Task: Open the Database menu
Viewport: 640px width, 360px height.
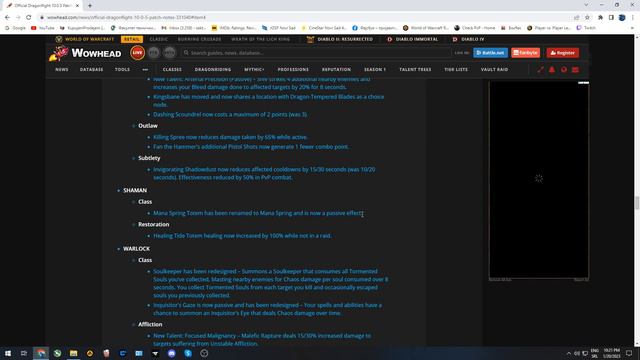Action: click(91, 70)
